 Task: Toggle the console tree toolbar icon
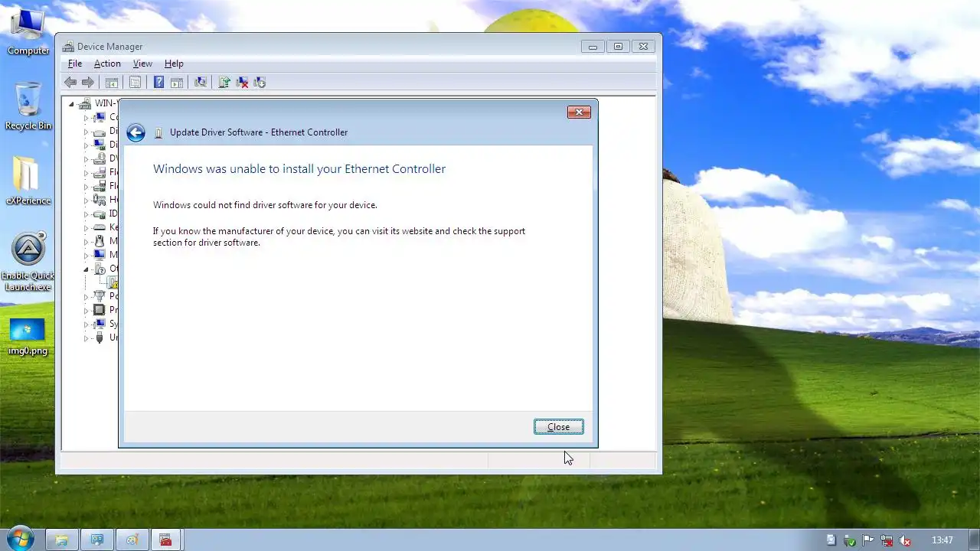[x=112, y=82]
